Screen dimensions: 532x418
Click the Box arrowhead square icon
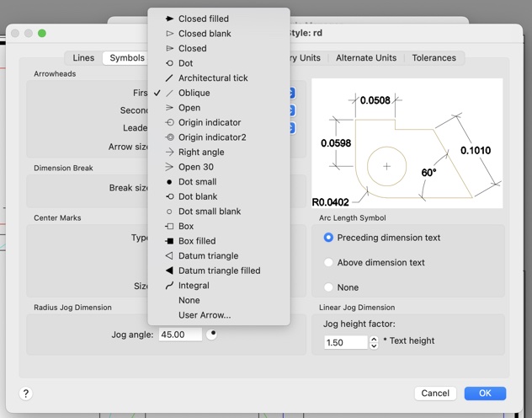169,226
